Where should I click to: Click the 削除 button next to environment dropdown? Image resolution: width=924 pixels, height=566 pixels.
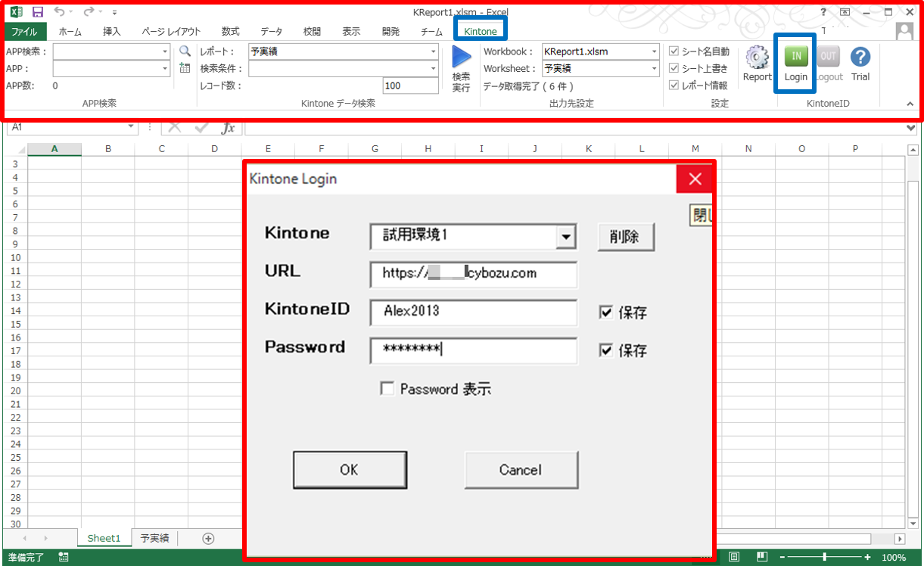click(x=626, y=236)
